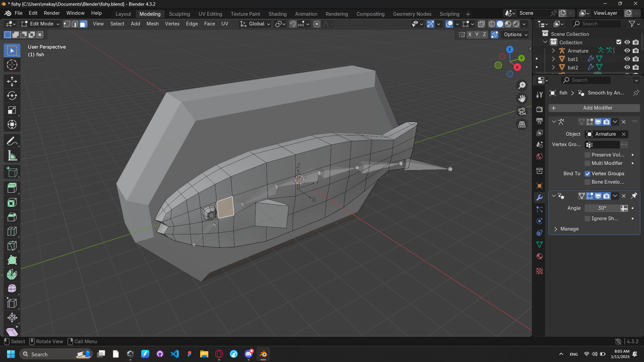The height and width of the screenshot is (362, 644).
Task: Choose the Extrude Region tool
Action: 12,188
